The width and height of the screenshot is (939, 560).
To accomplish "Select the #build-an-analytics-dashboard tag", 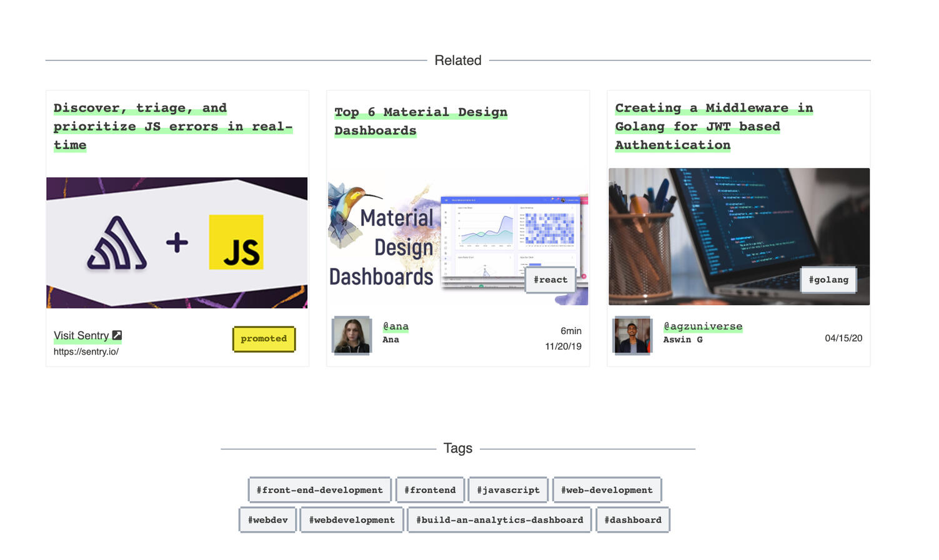I will [499, 519].
